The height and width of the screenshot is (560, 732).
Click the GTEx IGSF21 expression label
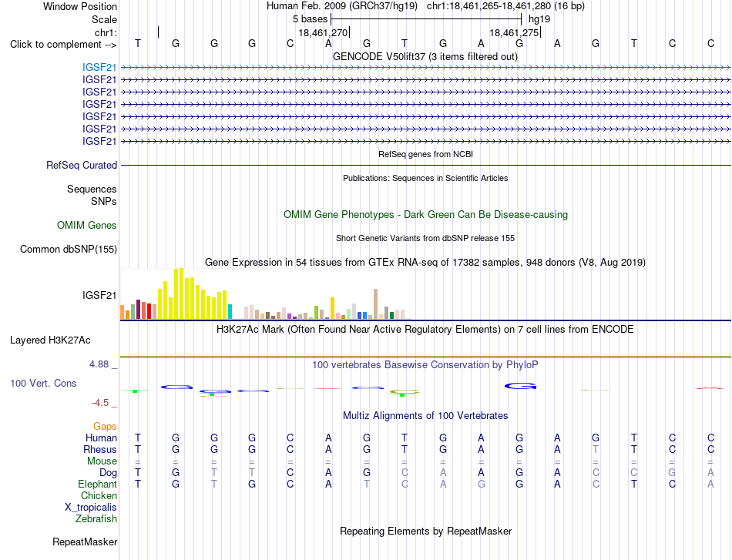pos(99,295)
